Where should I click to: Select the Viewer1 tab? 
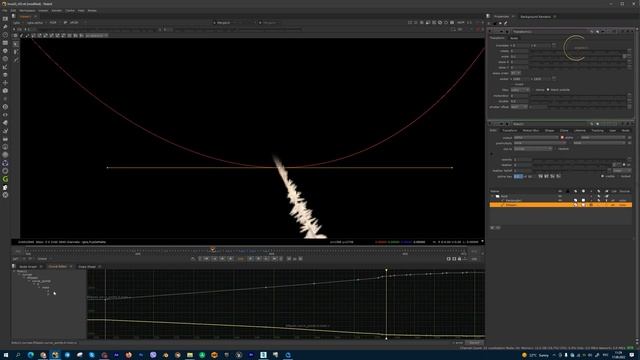pyautogui.click(x=25, y=17)
